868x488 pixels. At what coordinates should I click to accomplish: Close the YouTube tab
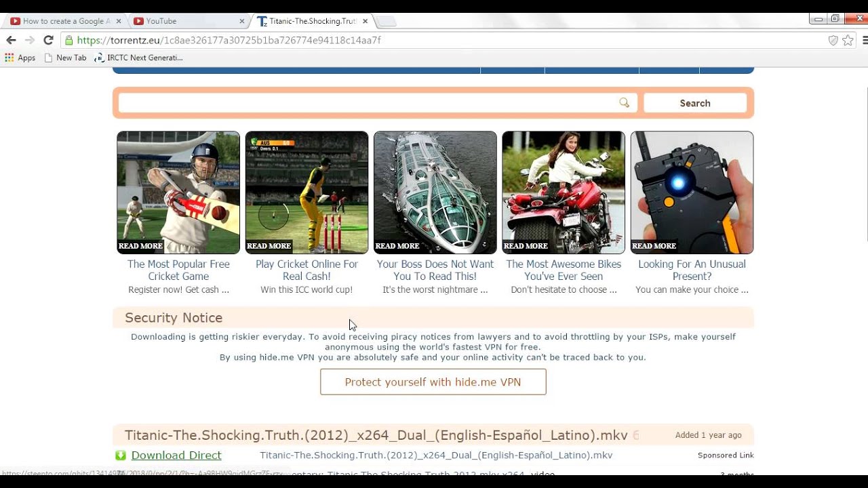click(242, 21)
